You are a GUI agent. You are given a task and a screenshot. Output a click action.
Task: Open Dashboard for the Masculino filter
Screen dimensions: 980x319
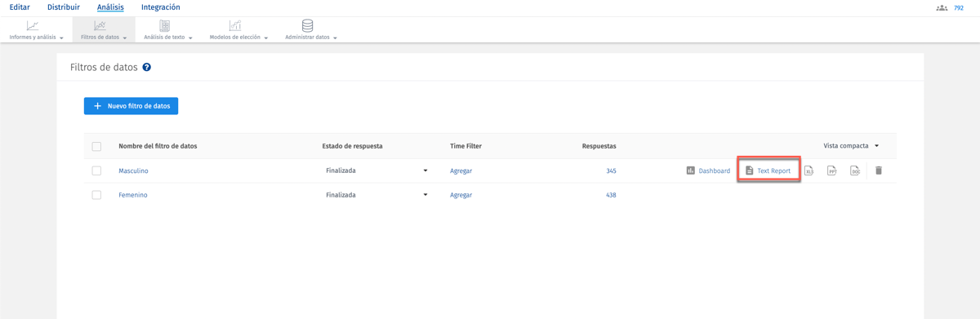pos(708,171)
